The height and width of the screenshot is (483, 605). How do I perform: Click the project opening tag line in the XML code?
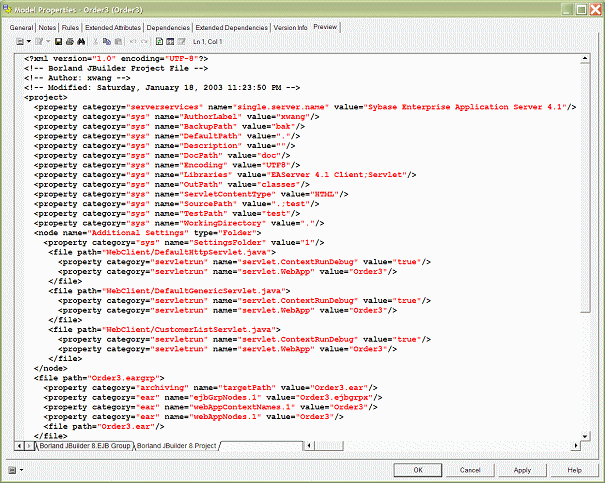pyautogui.click(x=47, y=97)
